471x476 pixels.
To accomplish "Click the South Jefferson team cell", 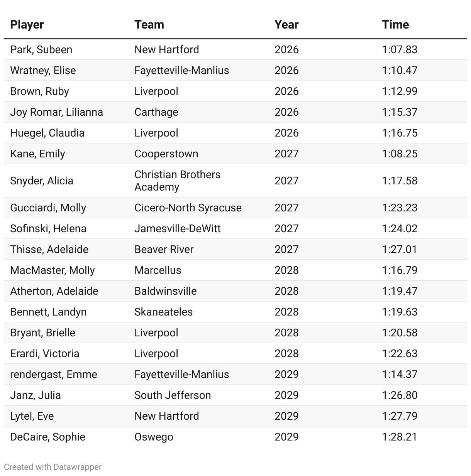I will coord(172,395).
